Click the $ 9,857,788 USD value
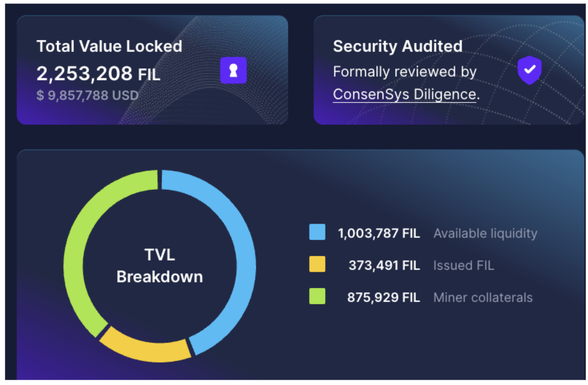This screenshot has height=385, width=588. pos(87,95)
